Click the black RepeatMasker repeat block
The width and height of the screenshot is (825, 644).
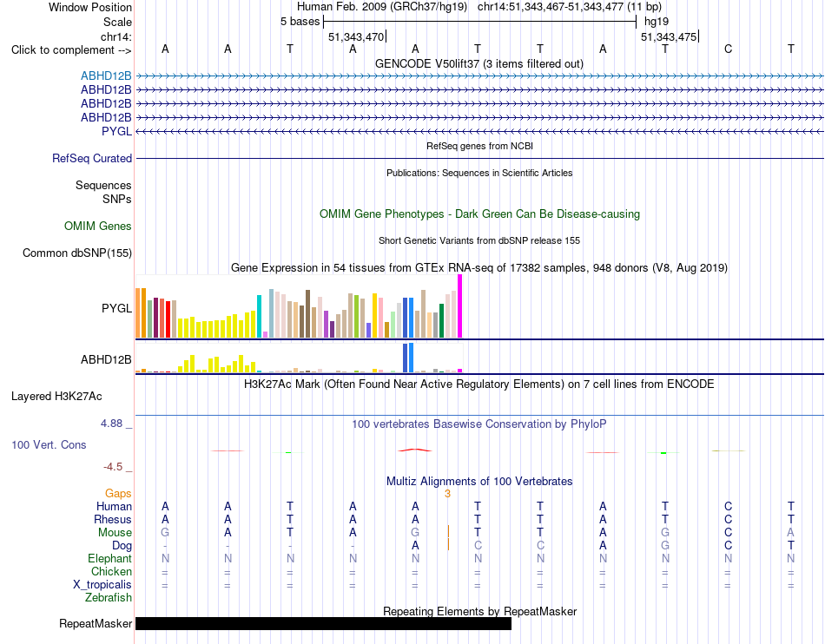click(x=323, y=623)
